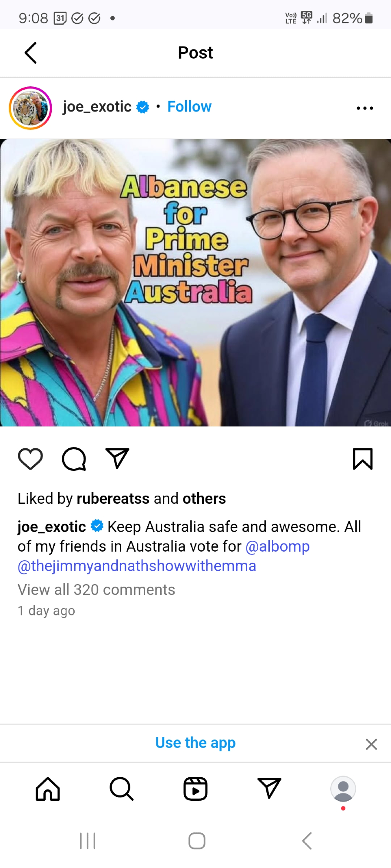The image size is (391, 868).
Task: Open comments using the speech bubble icon
Action: tap(74, 459)
